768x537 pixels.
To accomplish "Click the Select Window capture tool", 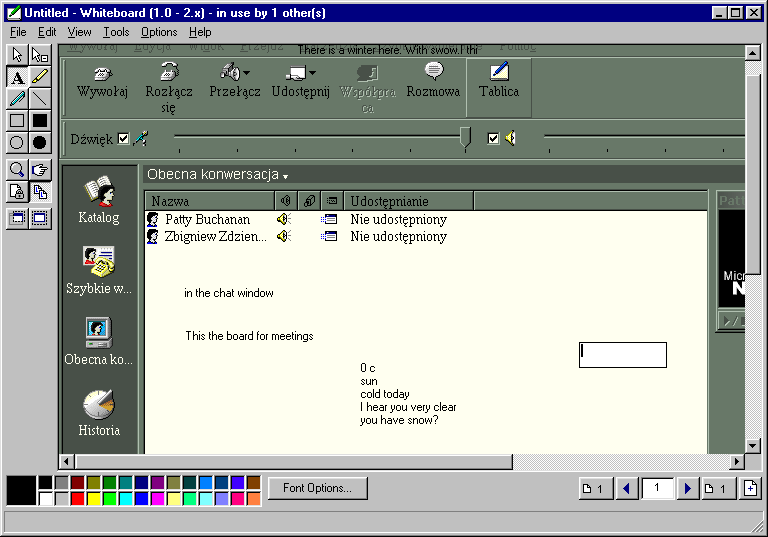I will pyautogui.click(x=17, y=219).
